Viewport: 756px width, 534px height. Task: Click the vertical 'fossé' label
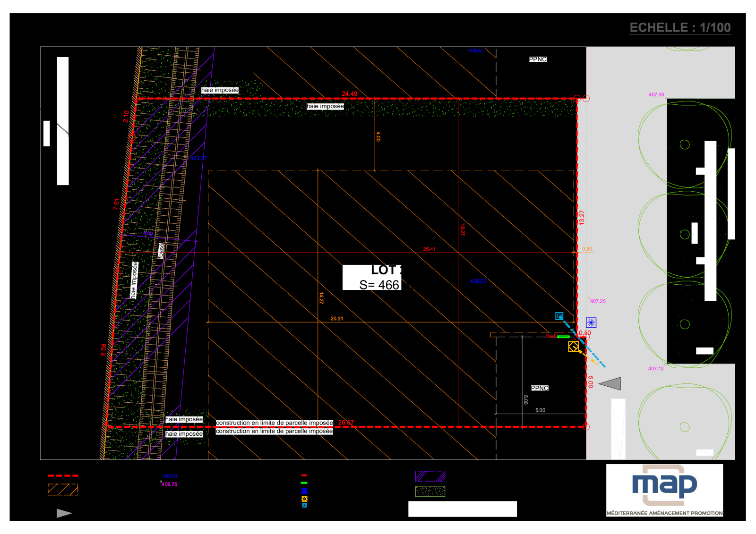click(162, 251)
